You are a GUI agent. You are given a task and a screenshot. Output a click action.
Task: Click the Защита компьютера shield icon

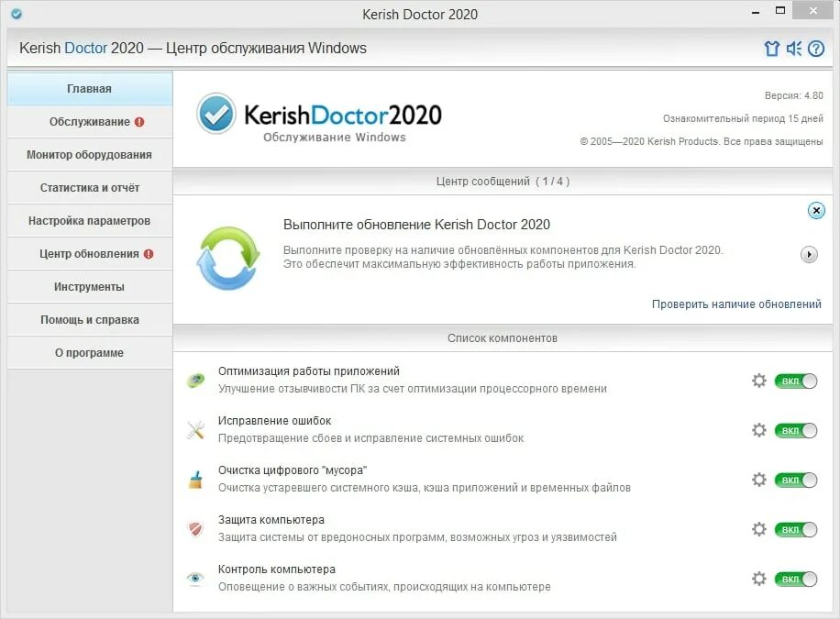195,529
